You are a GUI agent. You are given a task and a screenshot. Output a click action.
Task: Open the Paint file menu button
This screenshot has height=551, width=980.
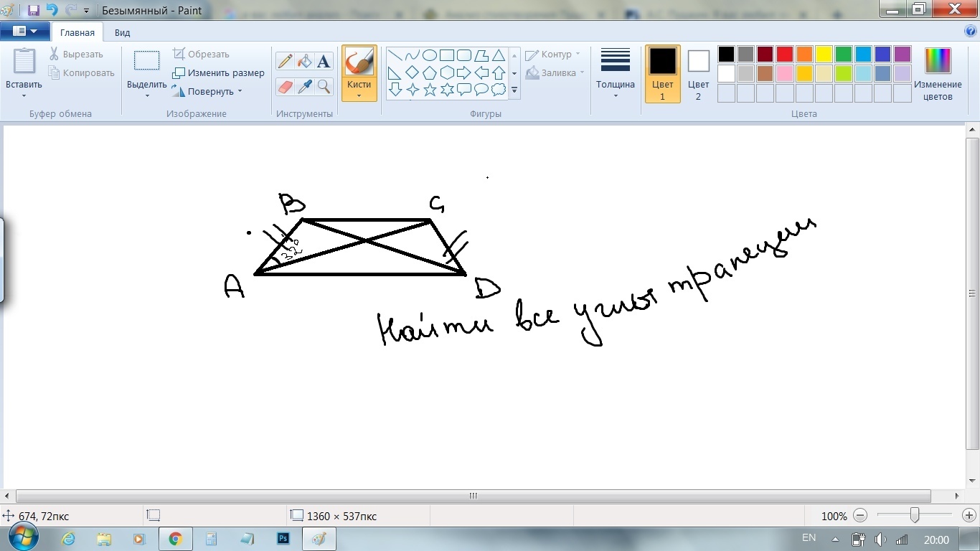[24, 32]
